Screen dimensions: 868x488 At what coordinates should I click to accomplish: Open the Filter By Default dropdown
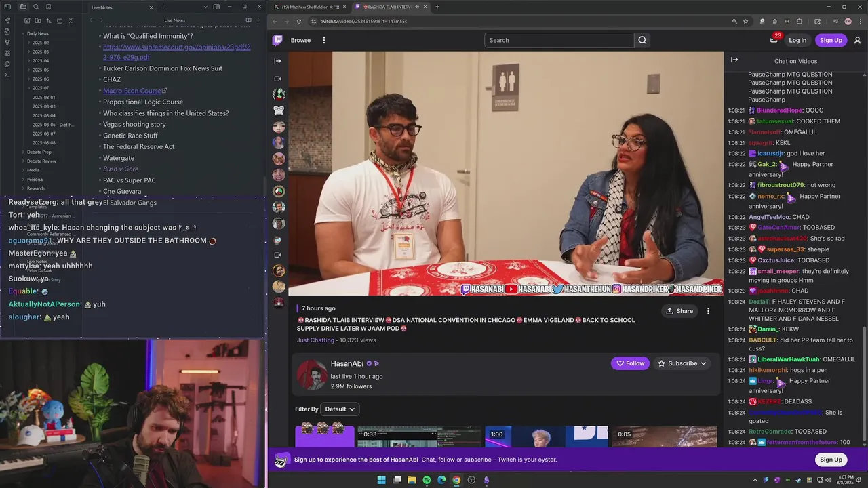(x=340, y=409)
